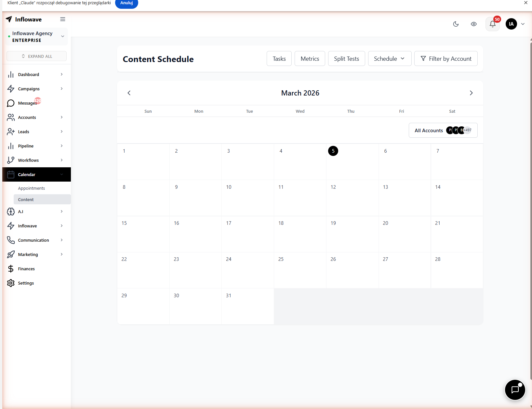Open Messages with unread badge

28,103
